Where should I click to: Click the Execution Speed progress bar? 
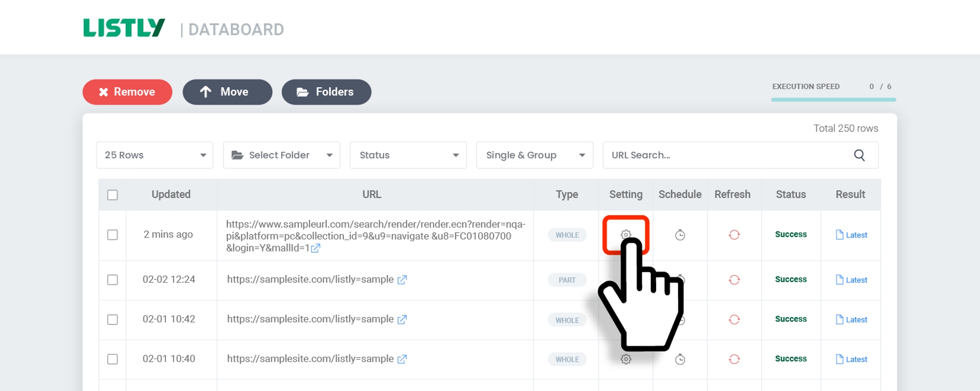(x=833, y=100)
